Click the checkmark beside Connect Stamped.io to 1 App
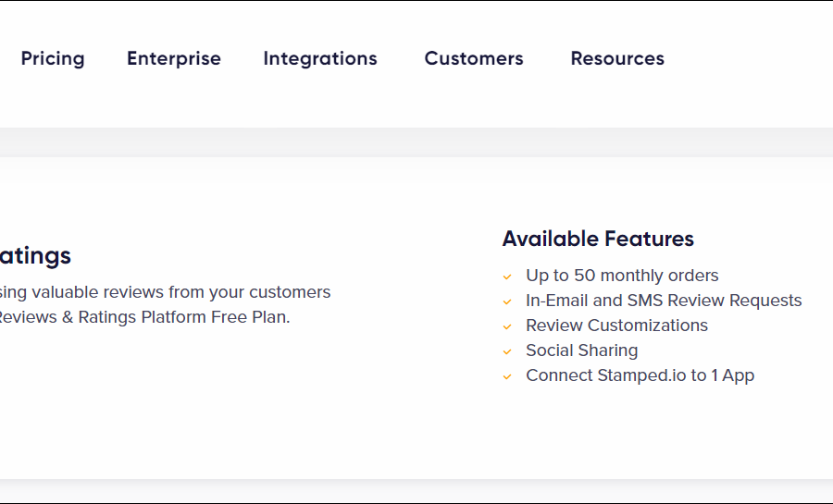 (507, 376)
